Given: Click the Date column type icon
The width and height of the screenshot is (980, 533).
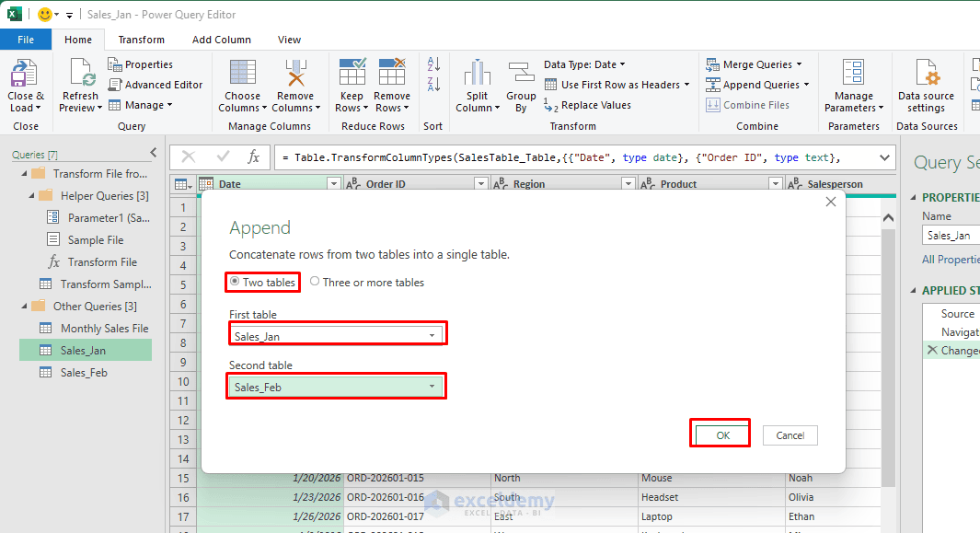Looking at the screenshot, I should (x=206, y=184).
